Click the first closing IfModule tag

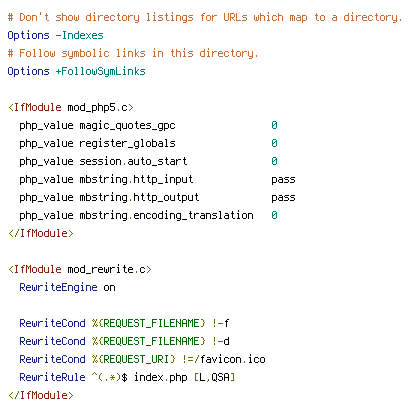pos(41,233)
